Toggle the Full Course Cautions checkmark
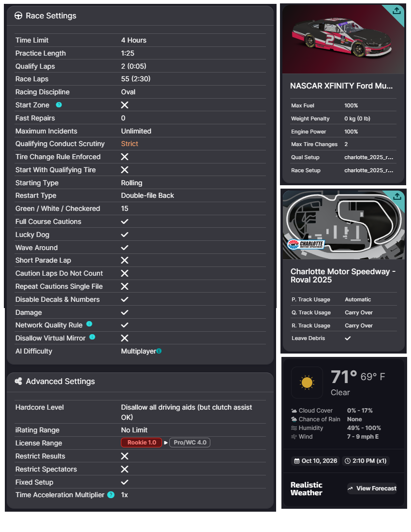Viewport: 411px width, 532px height. click(124, 222)
